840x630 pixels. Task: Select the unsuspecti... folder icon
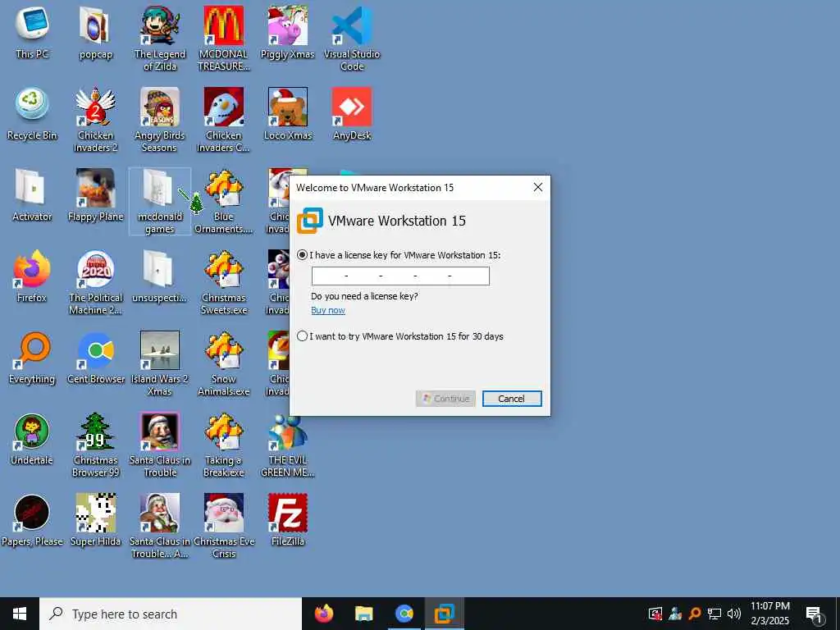[160, 276]
